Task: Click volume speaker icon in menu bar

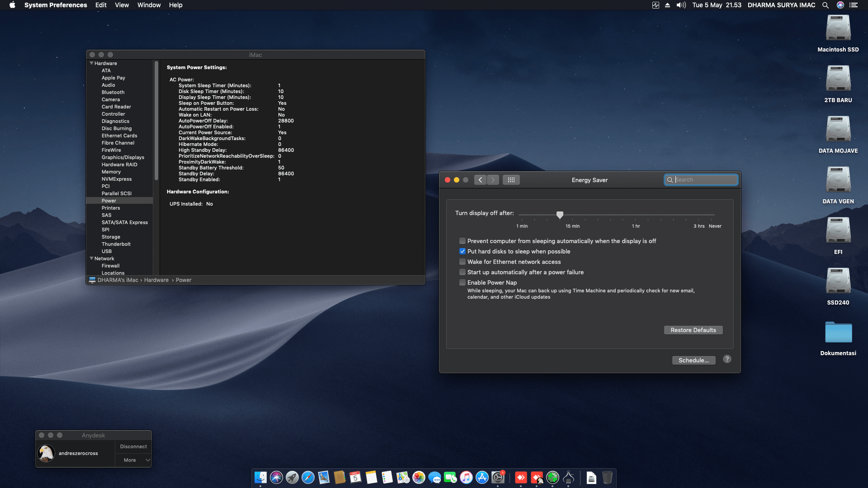Action: coord(681,5)
